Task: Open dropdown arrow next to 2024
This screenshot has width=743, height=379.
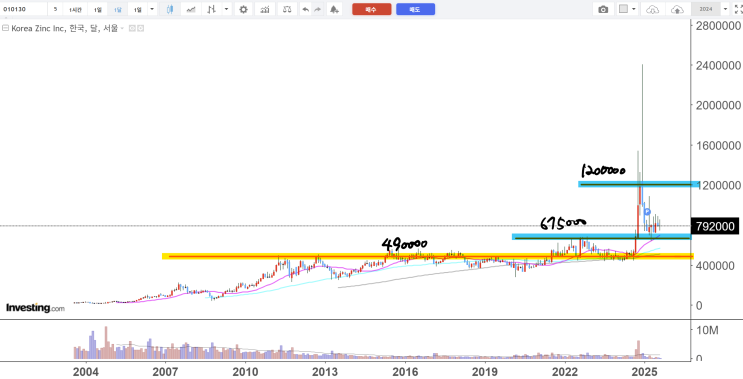Action: pos(725,9)
